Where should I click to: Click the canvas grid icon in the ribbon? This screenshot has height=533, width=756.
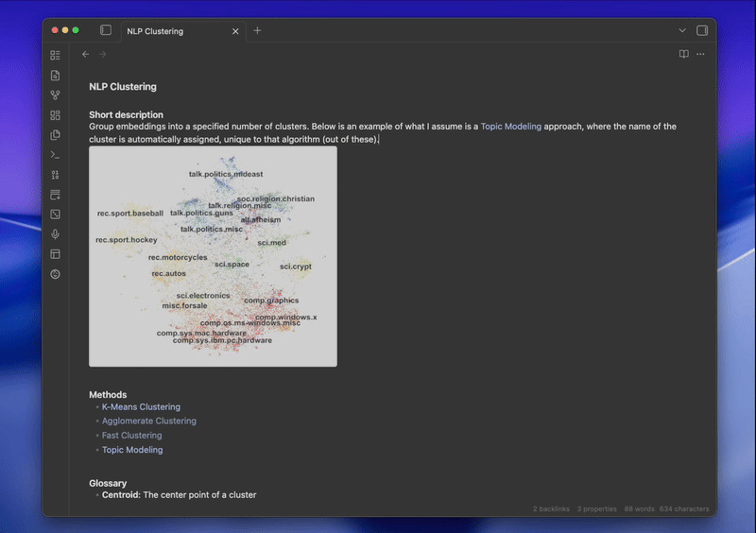pyautogui.click(x=55, y=115)
